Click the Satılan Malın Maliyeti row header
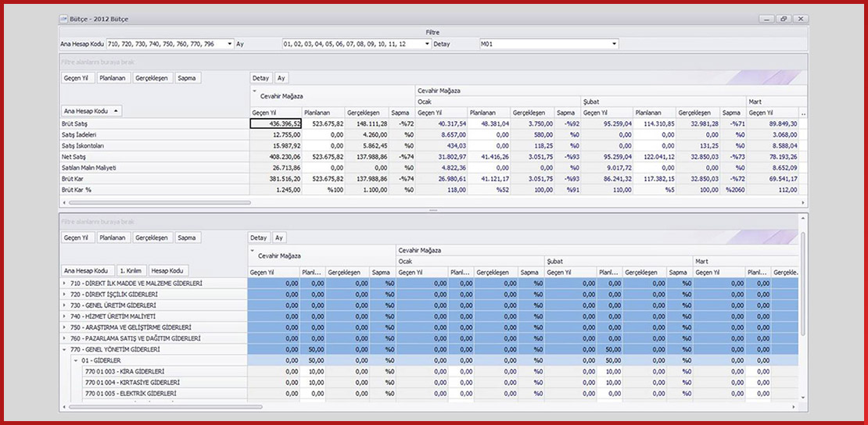This screenshot has height=425, width=868. pos(155,168)
